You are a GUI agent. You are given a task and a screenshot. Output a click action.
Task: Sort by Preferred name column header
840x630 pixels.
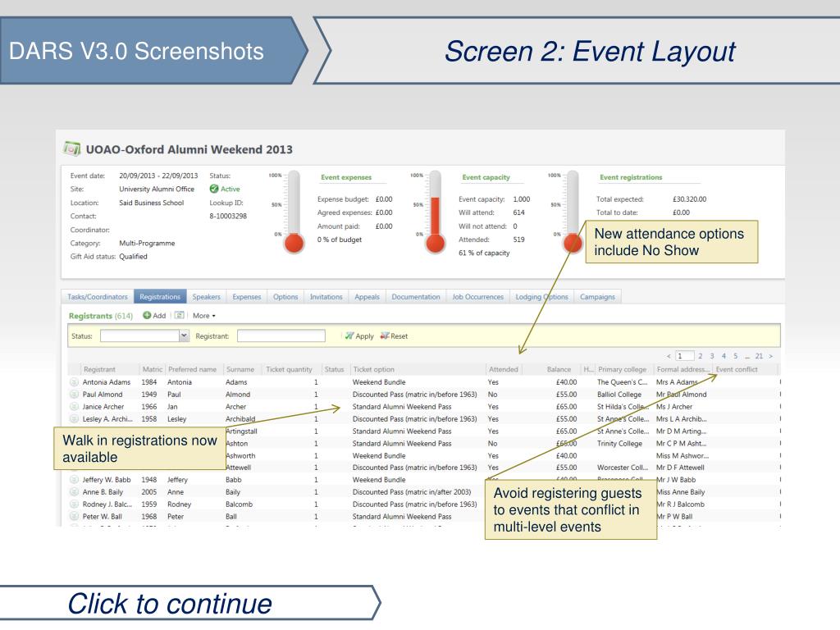click(x=192, y=370)
